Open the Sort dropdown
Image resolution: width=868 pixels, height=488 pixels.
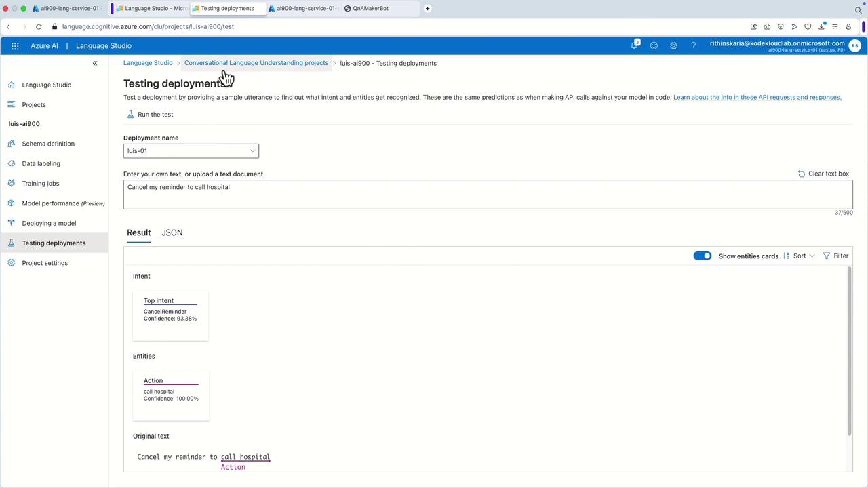(799, 256)
